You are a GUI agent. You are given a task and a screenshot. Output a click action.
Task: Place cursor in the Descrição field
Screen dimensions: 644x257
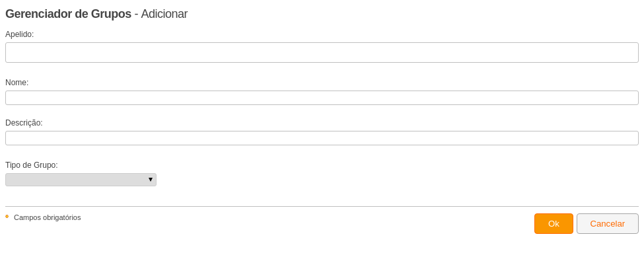point(322,138)
